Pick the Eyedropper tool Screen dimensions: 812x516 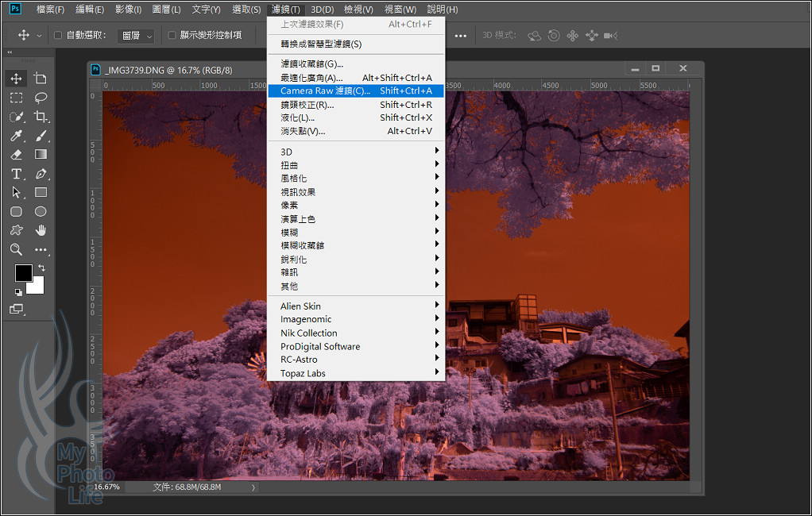[16, 136]
